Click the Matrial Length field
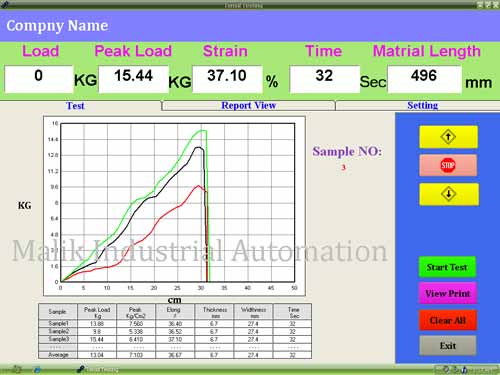This screenshot has width=500, height=375. click(424, 79)
